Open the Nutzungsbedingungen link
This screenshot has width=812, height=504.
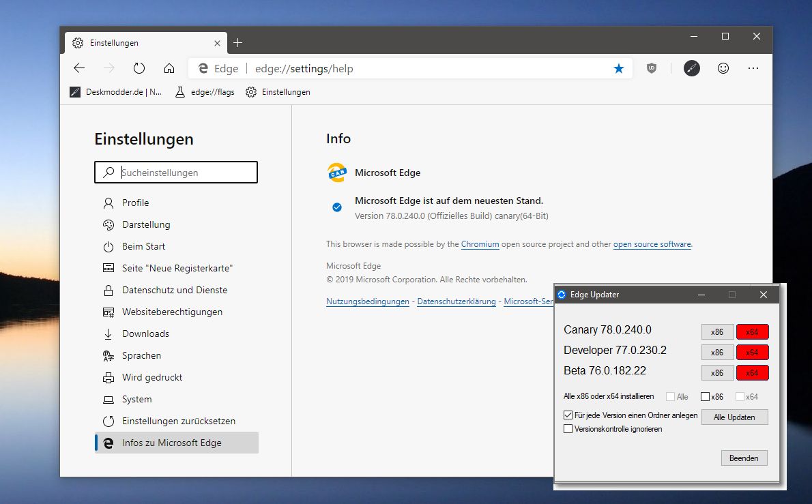368,301
